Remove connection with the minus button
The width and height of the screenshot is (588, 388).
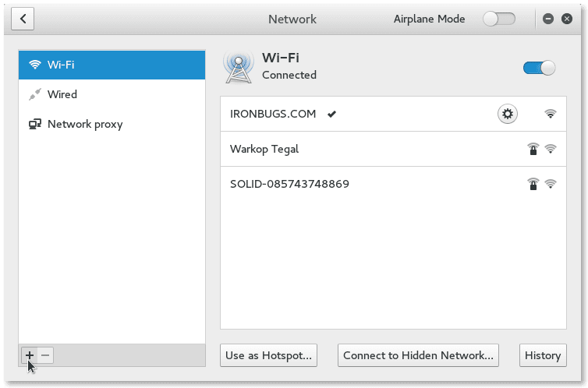[45, 355]
